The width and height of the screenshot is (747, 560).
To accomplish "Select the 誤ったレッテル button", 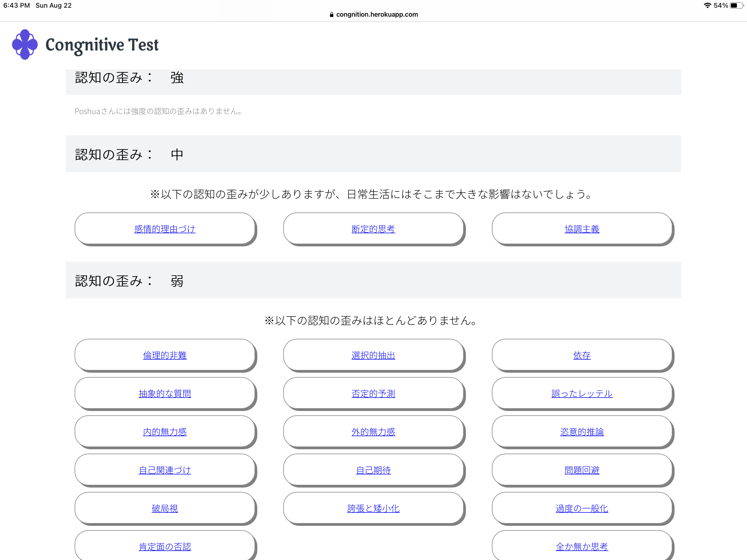I will point(582,393).
